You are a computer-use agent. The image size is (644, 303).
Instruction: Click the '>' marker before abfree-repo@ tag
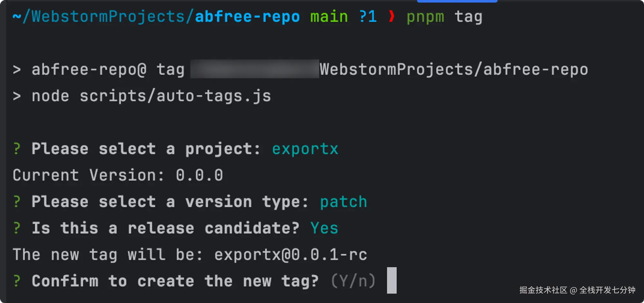coord(17,70)
